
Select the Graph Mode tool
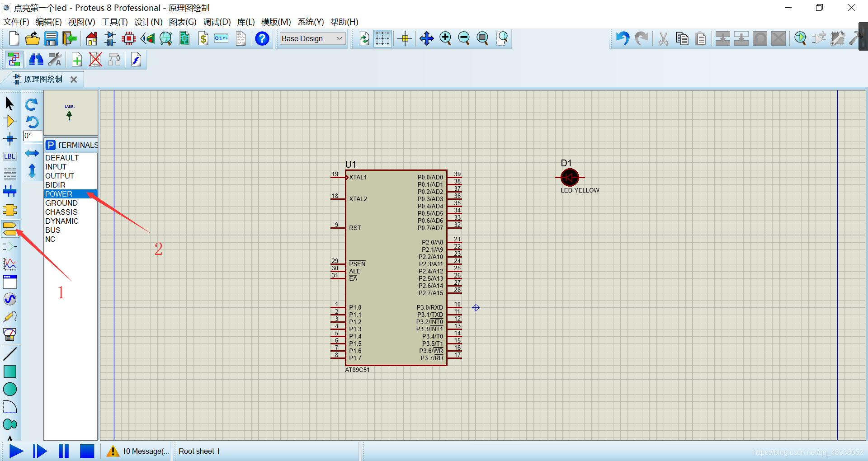coord(9,264)
